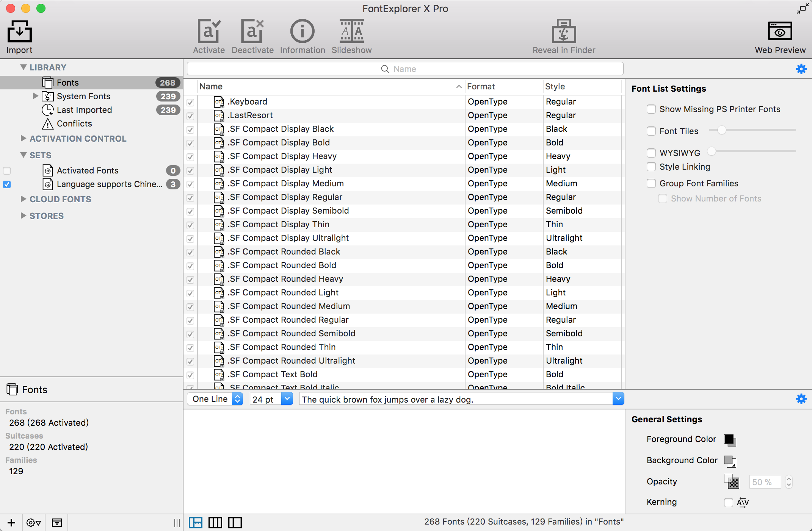Click the Conflicts warning triangle icon

click(x=47, y=123)
